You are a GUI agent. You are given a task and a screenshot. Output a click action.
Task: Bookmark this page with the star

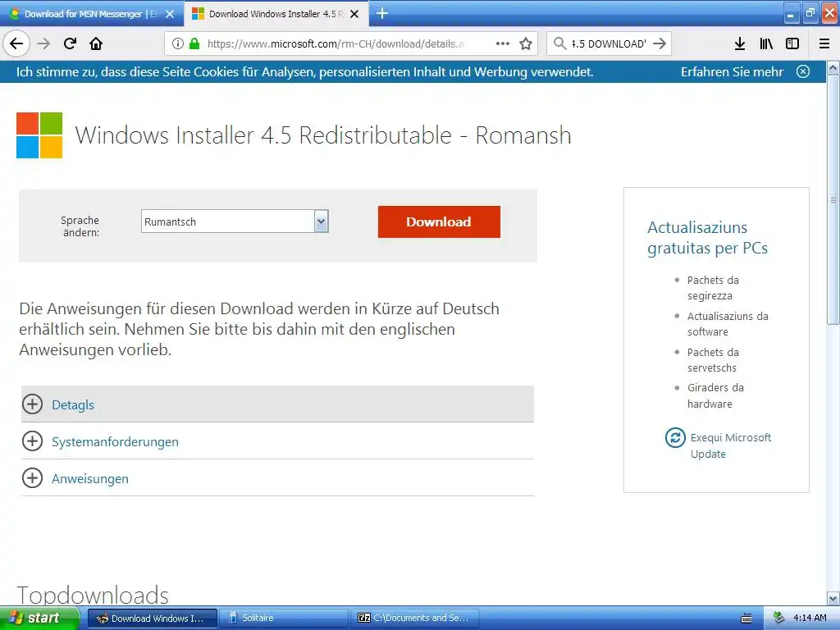(x=526, y=43)
